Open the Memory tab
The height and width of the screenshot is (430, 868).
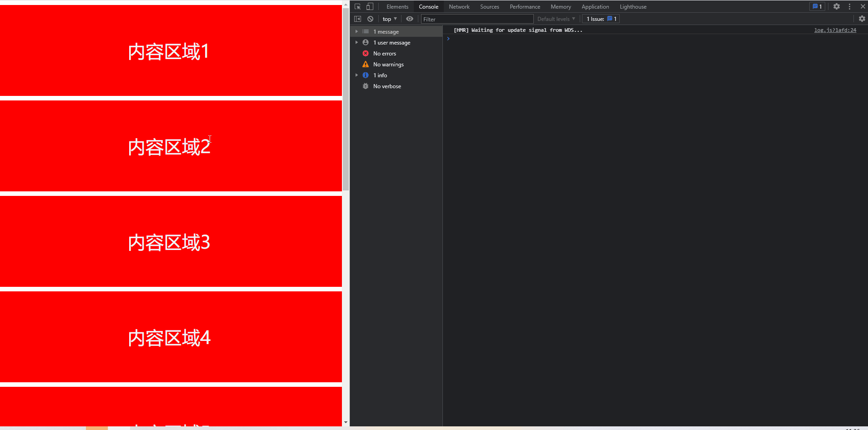point(561,6)
